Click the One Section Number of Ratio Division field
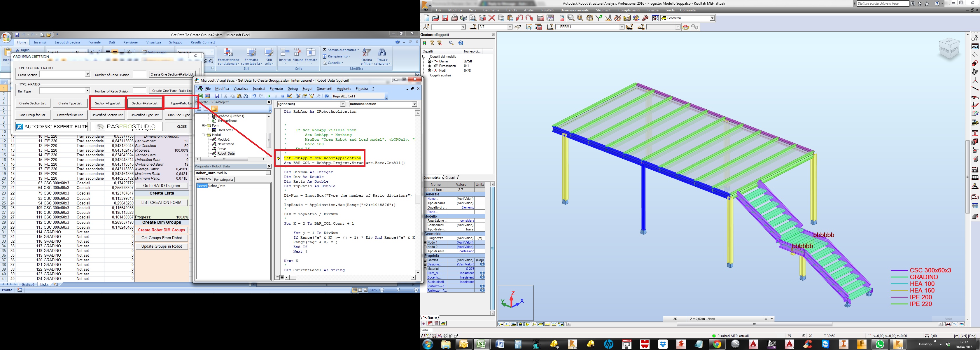Screen dimensions: 980x350 (139, 74)
